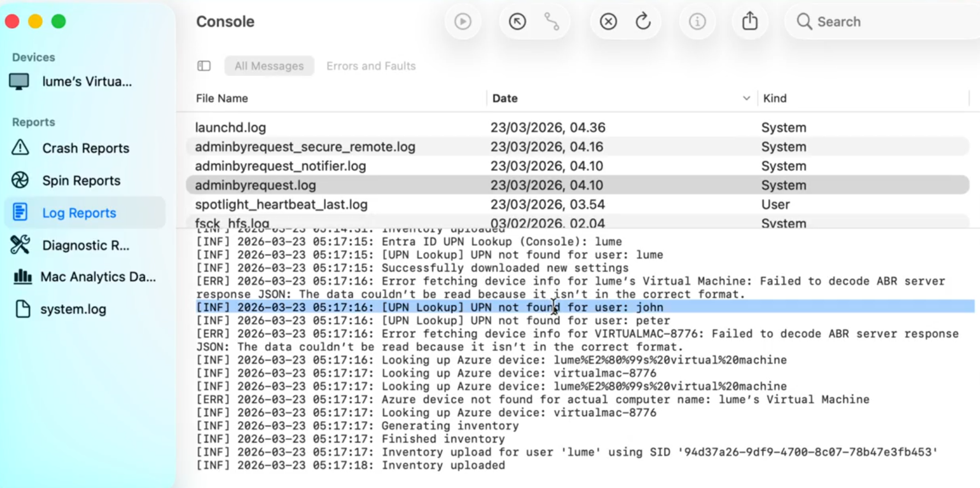The width and height of the screenshot is (980, 488).
Task: Click the Log Reports document icon
Action: click(20, 212)
